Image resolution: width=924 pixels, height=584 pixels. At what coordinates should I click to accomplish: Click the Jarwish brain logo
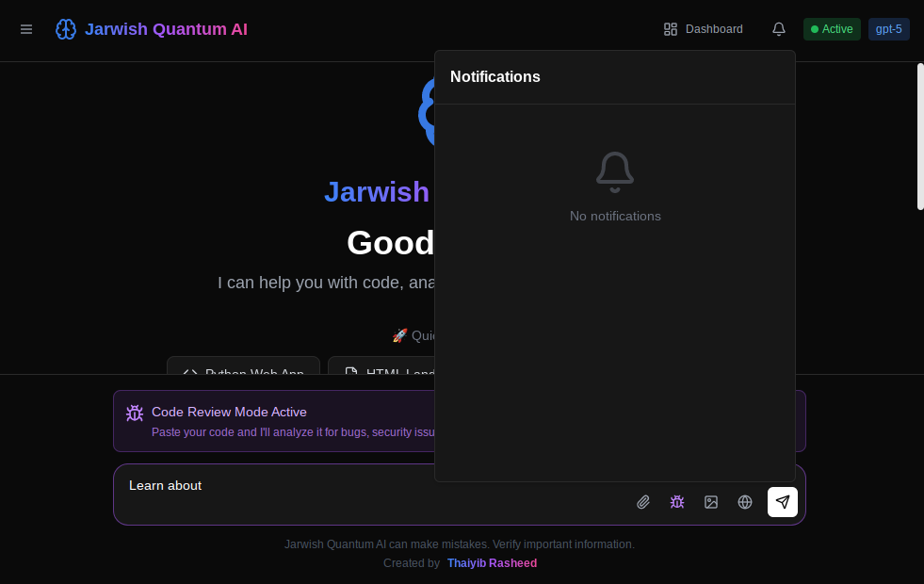(66, 29)
